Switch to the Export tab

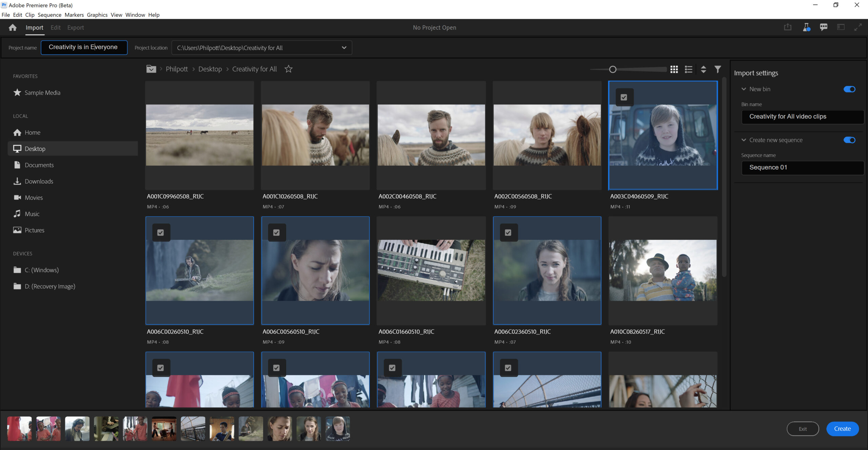[75, 27]
